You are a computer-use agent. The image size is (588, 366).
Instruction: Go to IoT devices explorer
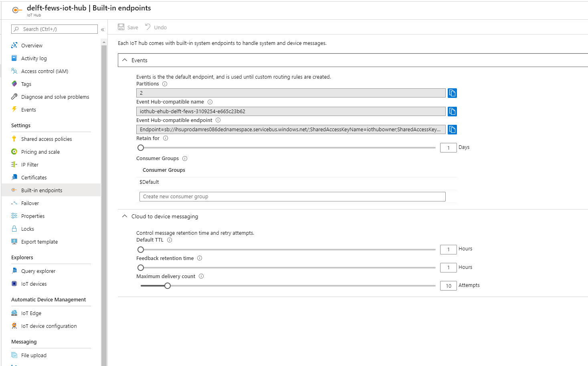click(34, 284)
